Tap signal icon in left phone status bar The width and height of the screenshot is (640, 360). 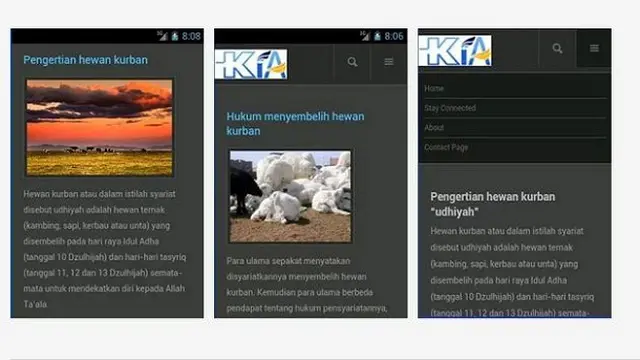162,36
